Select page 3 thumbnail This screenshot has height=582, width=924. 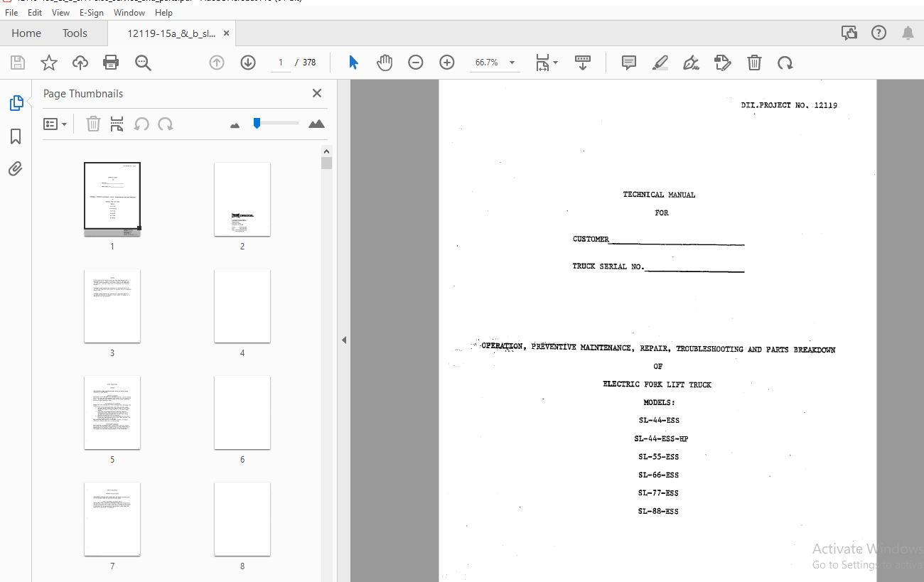click(x=112, y=306)
